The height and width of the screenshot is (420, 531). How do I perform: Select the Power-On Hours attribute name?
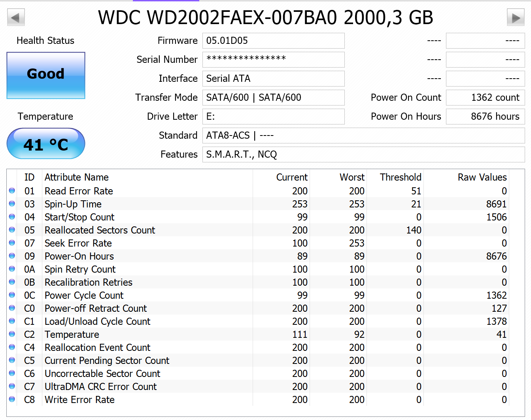point(79,256)
